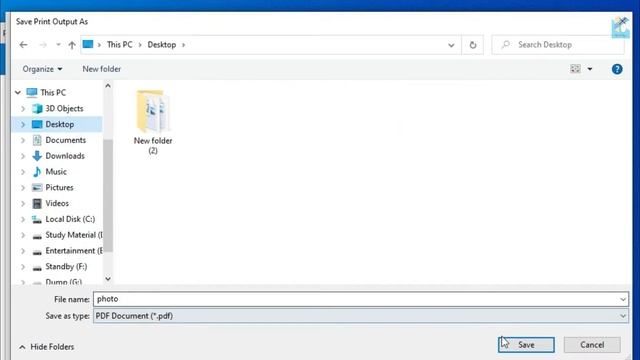Open Downloads in the sidebar
The width and height of the screenshot is (640, 360).
point(65,156)
